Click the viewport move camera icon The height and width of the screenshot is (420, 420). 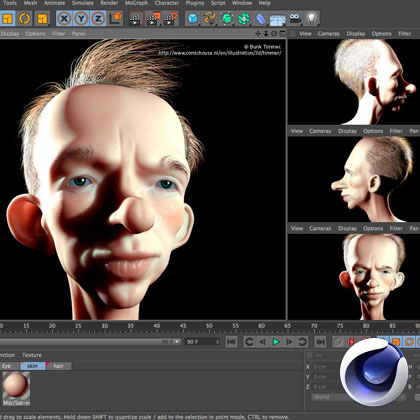point(258,33)
